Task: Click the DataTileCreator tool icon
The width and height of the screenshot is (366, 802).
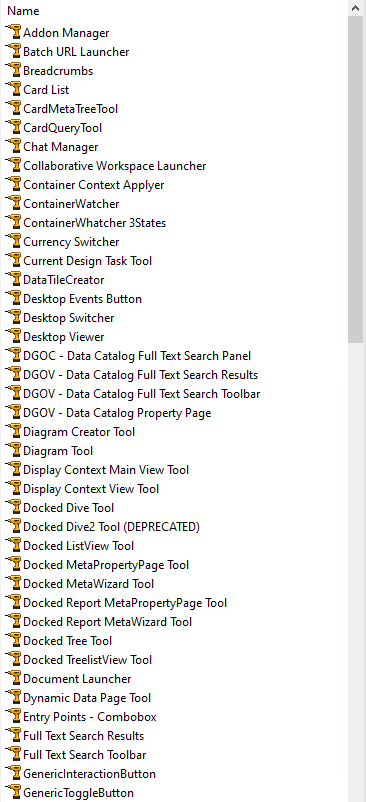Action: click(13, 280)
